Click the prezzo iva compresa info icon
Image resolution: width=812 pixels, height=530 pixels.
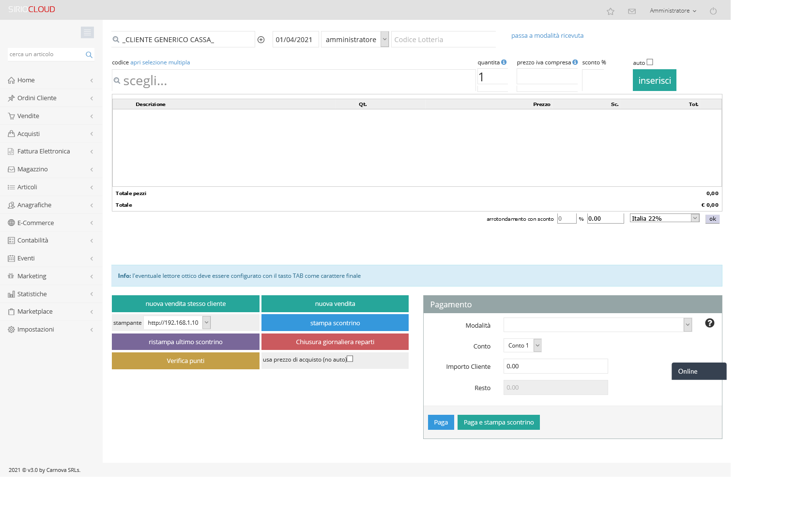575,62
